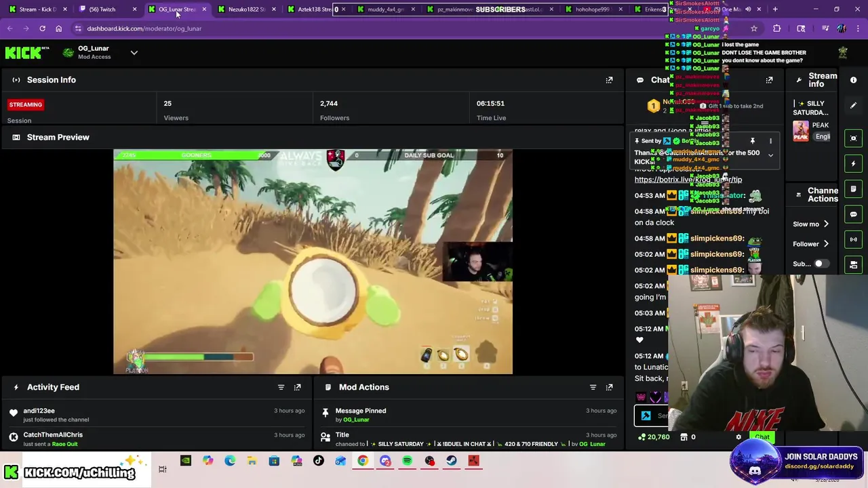Click the stream preview video
The height and width of the screenshot is (488, 868).
pyautogui.click(x=313, y=262)
